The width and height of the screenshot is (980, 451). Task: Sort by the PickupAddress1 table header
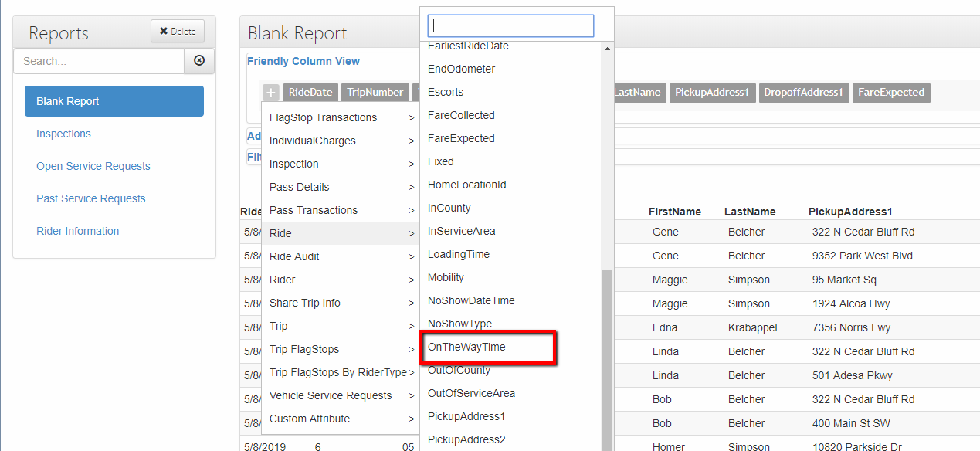point(850,212)
